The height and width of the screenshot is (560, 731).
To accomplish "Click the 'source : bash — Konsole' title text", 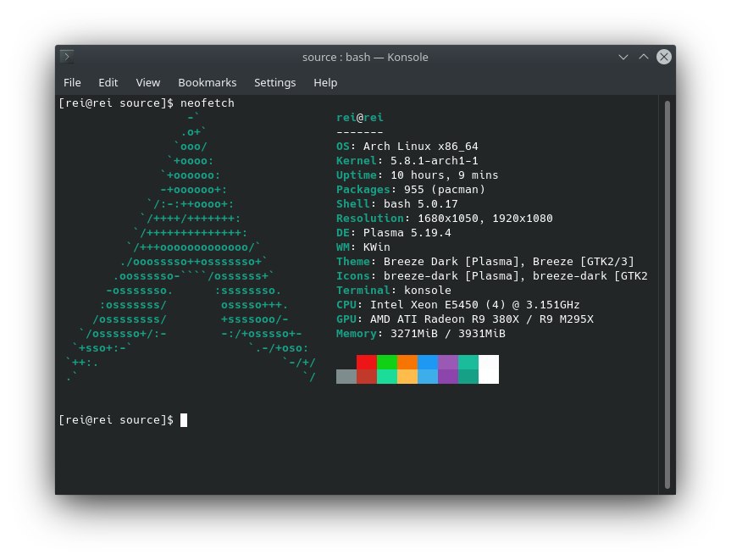I will [x=365, y=57].
